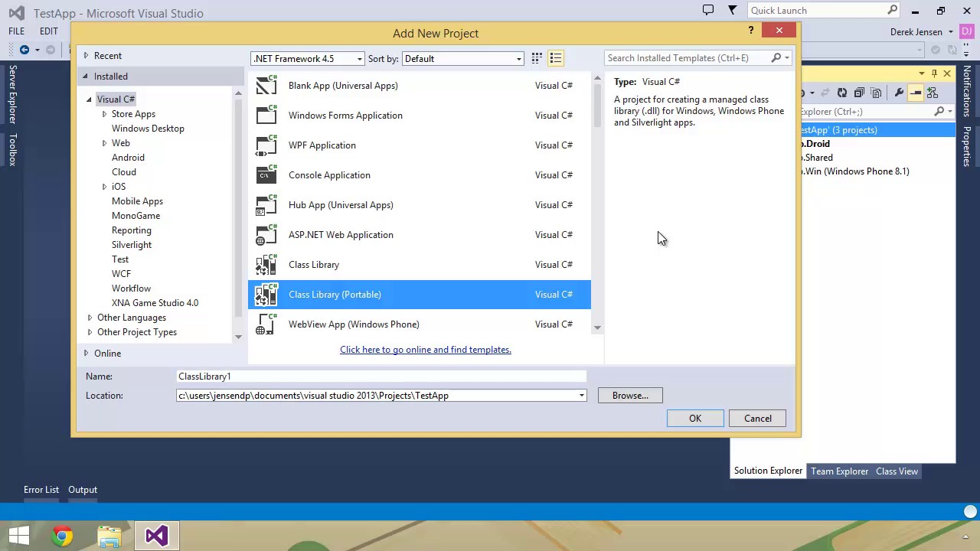Viewport: 980px width, 551px height.
Task: Click the Hub App (Universal Apps) template icon
Action: coord(266,204)
